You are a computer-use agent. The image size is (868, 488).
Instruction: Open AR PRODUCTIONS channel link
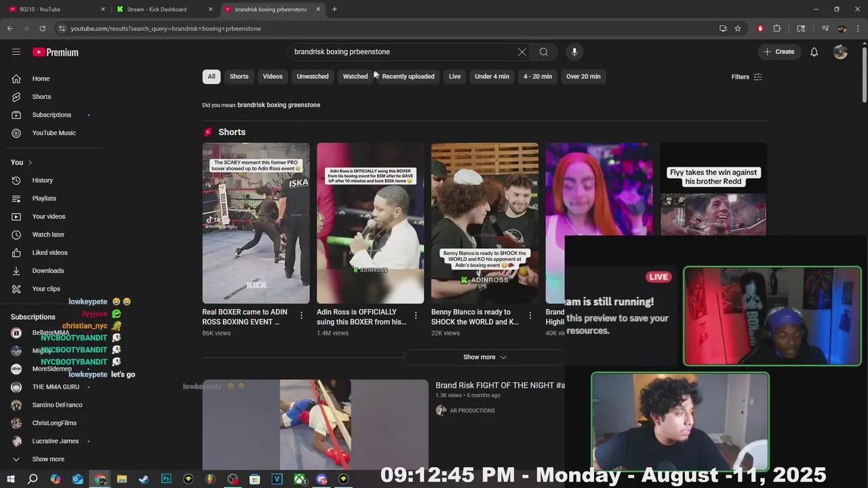pos(472,411)
